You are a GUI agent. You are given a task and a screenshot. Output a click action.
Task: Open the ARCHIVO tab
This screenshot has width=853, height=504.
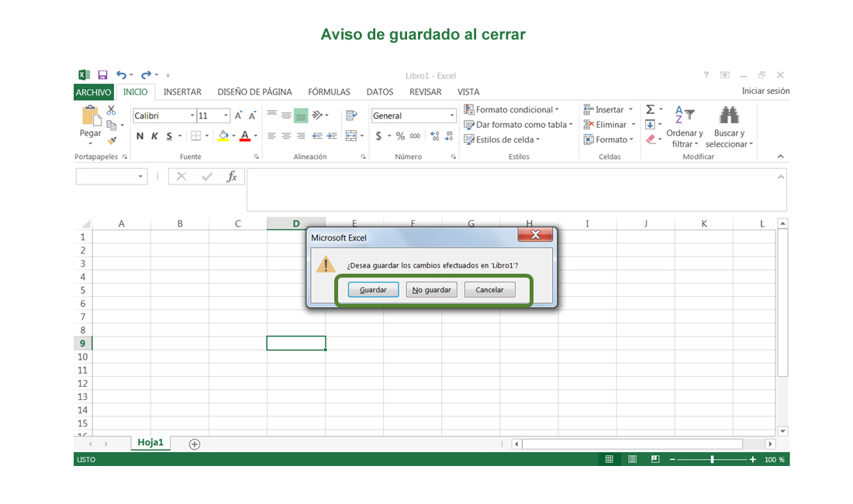pyautogui.click(x=94, y=92)
